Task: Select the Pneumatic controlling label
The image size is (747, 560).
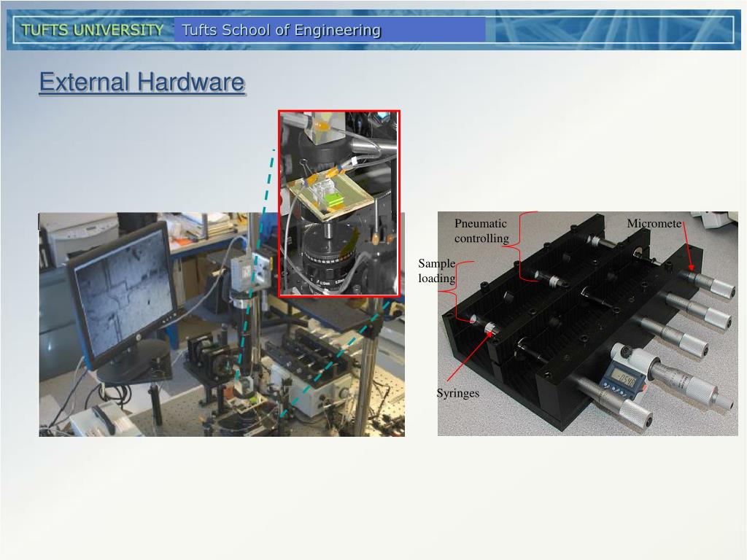Action: 481,230
